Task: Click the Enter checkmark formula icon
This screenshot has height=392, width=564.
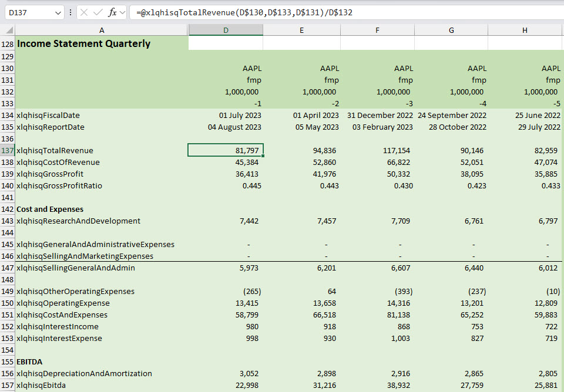Action: click(x=98, y=12)
